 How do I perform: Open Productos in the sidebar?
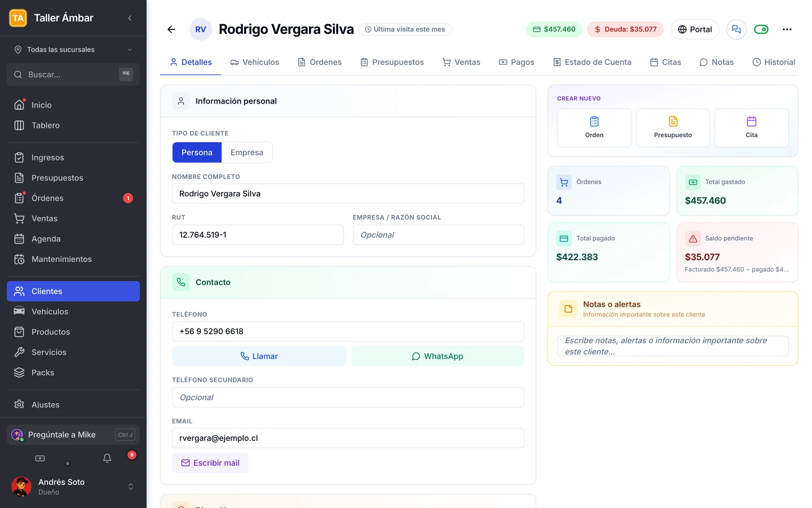(x=74, y=332)
